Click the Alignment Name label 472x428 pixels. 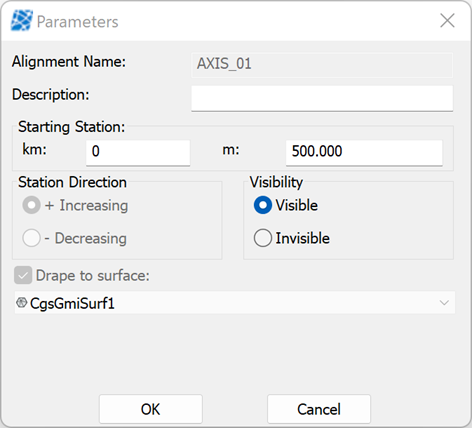pyautogui.click(x=69, y=62)
